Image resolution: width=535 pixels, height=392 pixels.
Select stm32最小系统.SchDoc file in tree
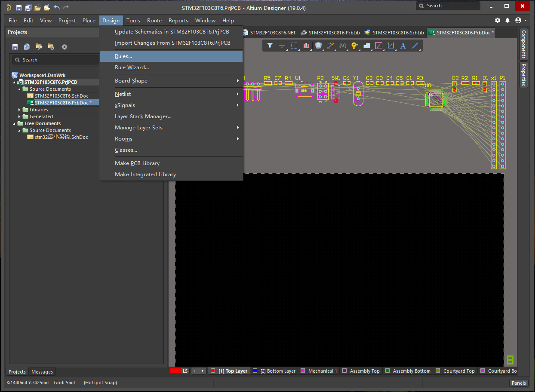click(x=61, y=137)
